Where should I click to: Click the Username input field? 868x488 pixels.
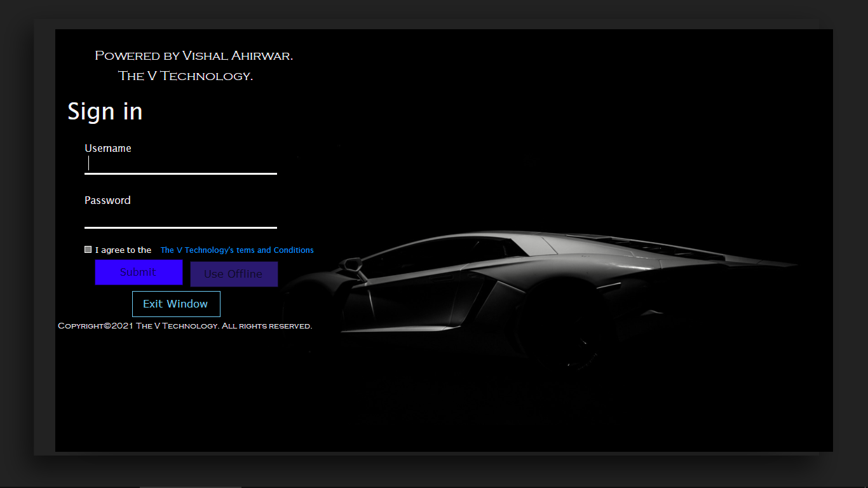[180, 165]
